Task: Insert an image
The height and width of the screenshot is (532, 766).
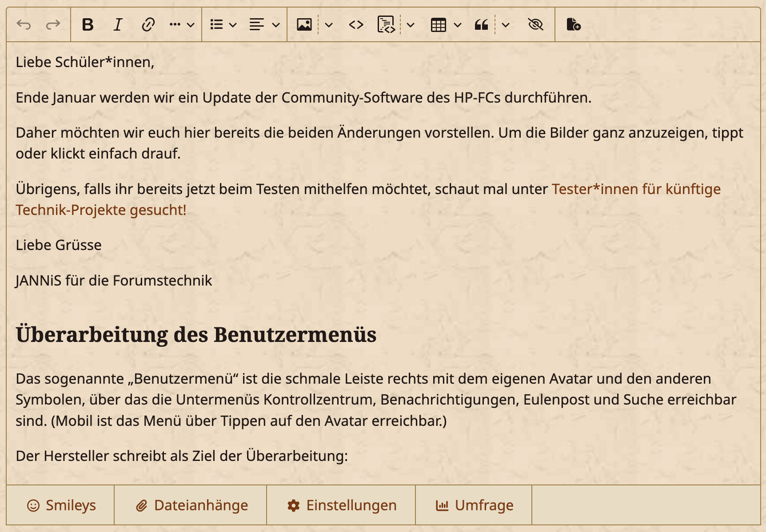Action: (304, 25)
